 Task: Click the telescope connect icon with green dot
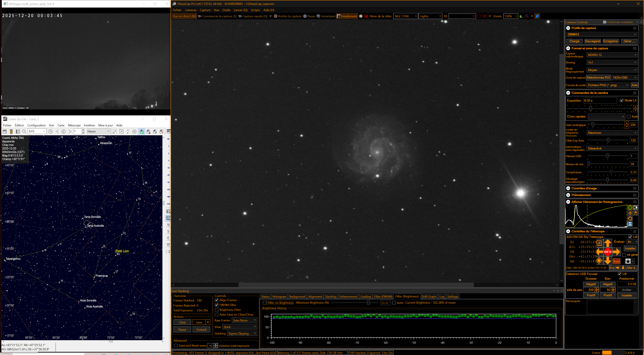pyautogui.click(x=142, y=131)
